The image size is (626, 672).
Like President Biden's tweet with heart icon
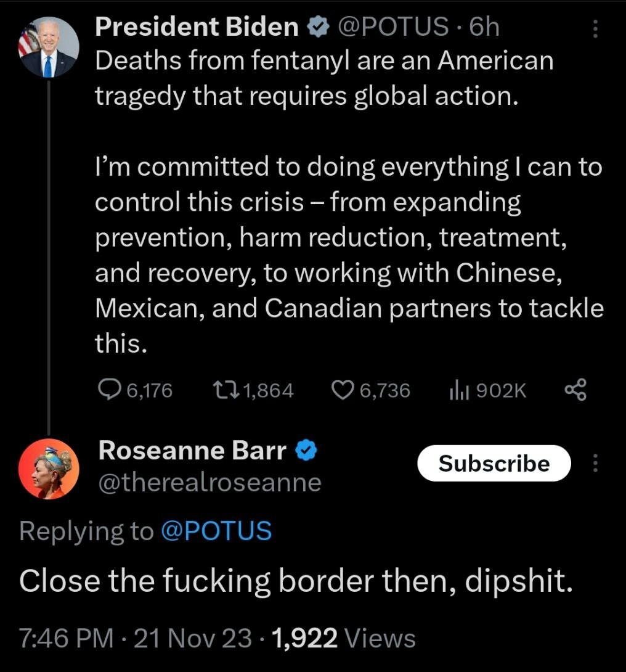pos(343,390)
